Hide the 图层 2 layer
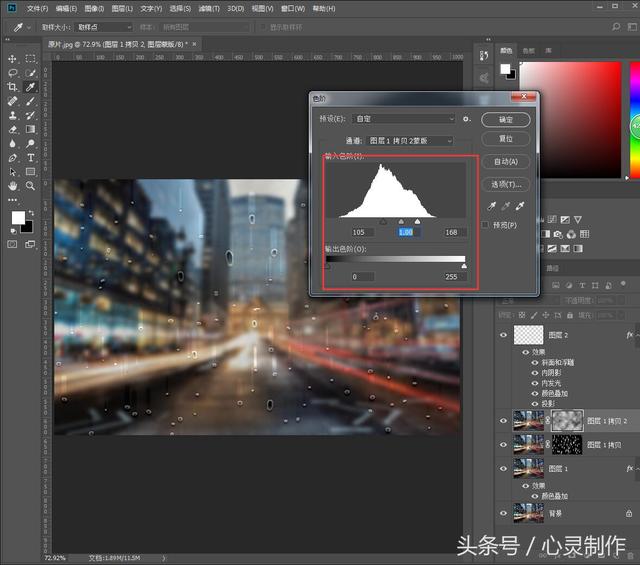This screenshot has height=565, width=640. (x=503, y=336)
